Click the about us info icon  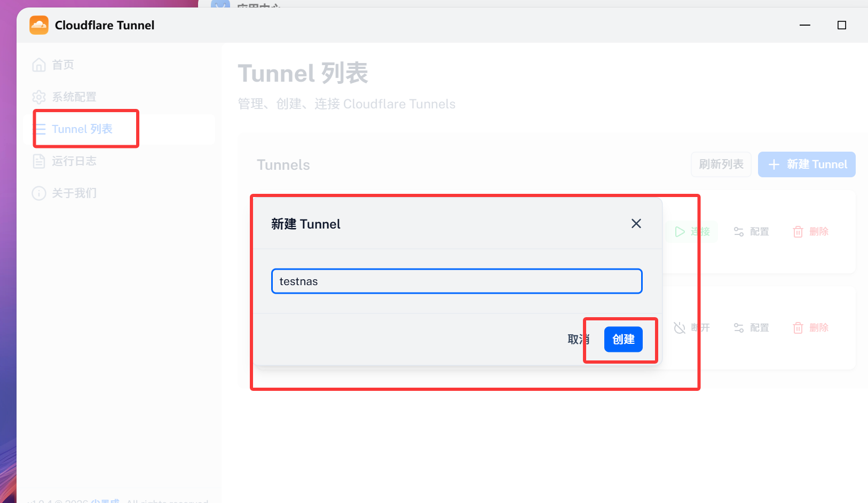(x=39, y=193)
